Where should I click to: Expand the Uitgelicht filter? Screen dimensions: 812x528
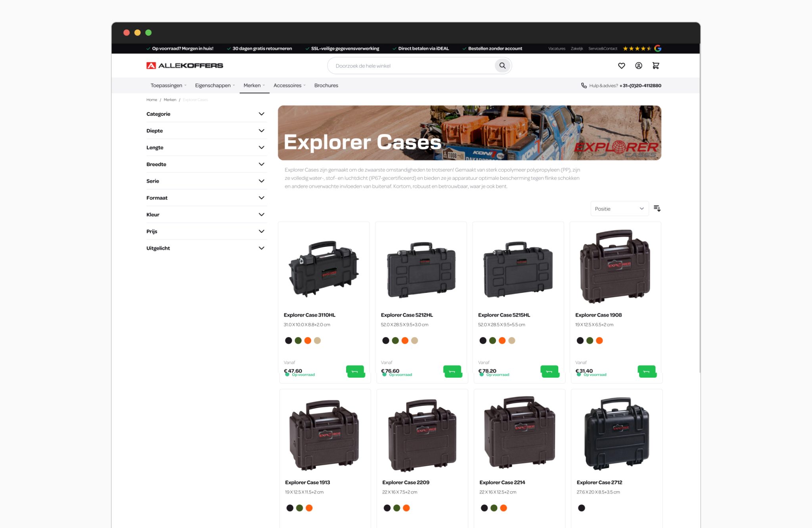[x=207, y=248]
